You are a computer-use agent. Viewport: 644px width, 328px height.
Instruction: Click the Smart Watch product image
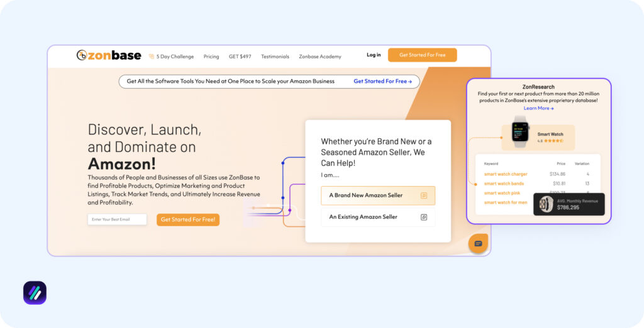click(520, 131)
